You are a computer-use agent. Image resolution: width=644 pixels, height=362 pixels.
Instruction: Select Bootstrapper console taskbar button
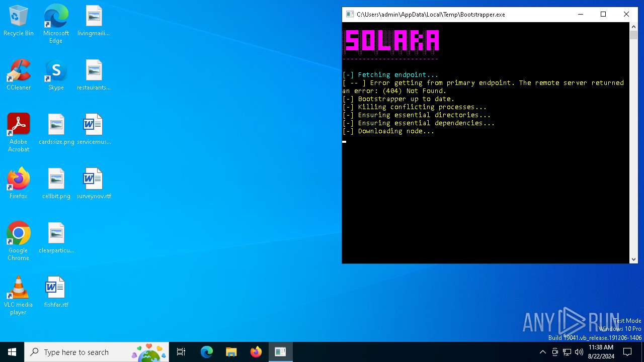tap(280, 352)
